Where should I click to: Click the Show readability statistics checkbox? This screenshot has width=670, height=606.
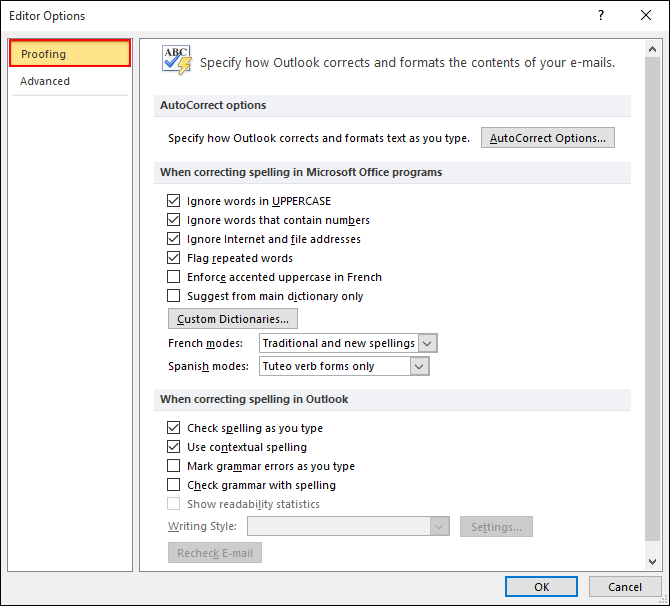pyautogui.click(x=173, y=504)
